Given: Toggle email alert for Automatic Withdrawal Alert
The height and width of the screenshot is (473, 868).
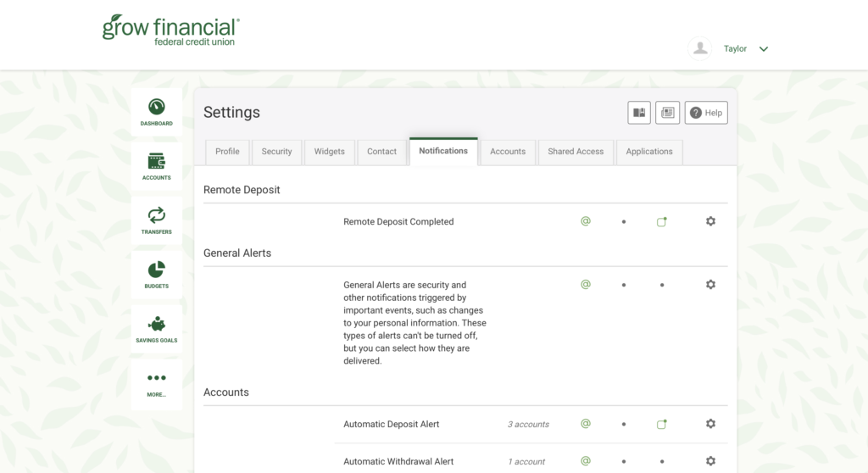Looking at the screenshot, I should click(585, 461).
